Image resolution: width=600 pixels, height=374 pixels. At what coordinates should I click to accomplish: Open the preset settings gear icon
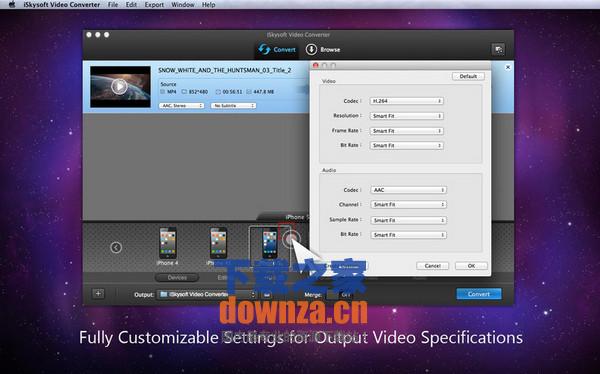(291, 238)
